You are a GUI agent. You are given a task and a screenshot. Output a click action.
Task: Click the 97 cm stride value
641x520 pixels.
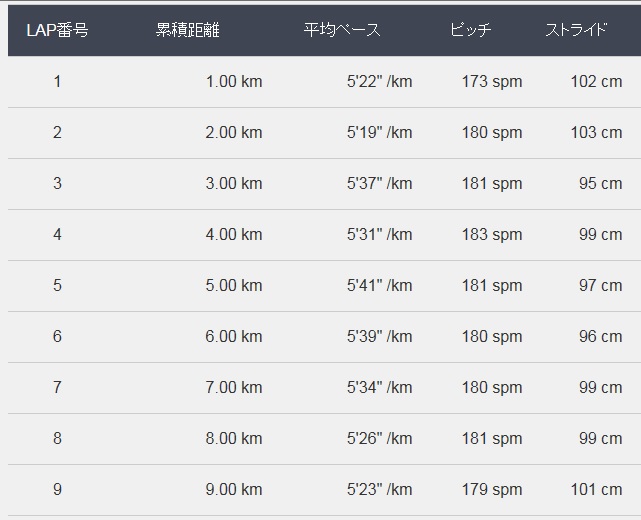tap(601, 285)
